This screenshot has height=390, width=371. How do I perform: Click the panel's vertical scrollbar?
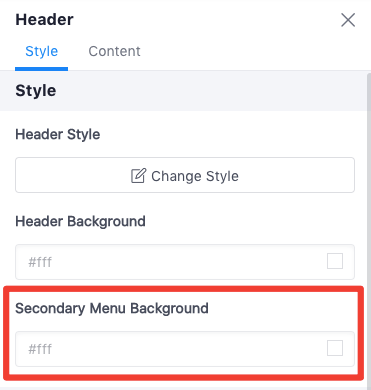[369, 230]
